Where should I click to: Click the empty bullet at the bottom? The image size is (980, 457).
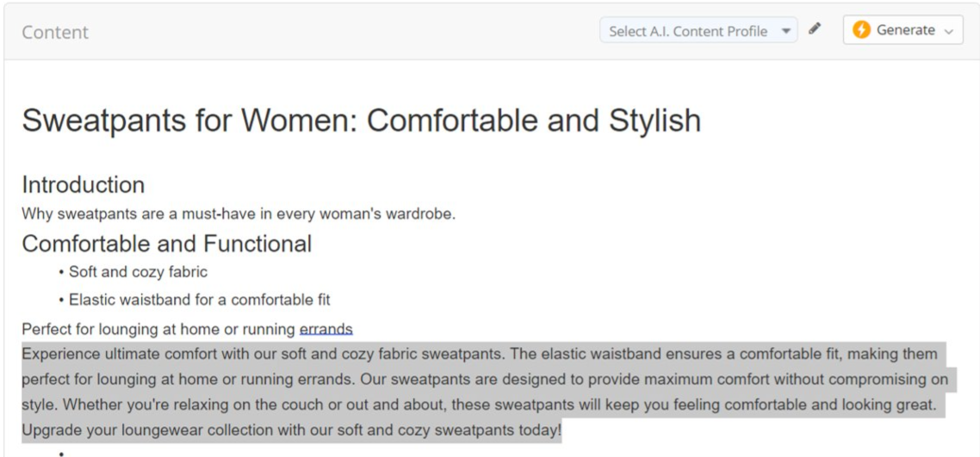pyautogui.click(x=61, y=454)
